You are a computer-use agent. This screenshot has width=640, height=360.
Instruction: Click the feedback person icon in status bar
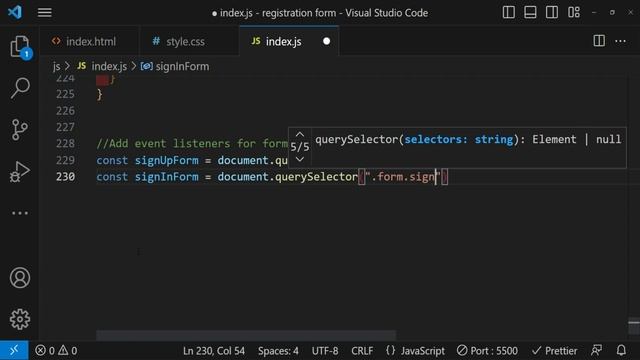tap(596, 350)
